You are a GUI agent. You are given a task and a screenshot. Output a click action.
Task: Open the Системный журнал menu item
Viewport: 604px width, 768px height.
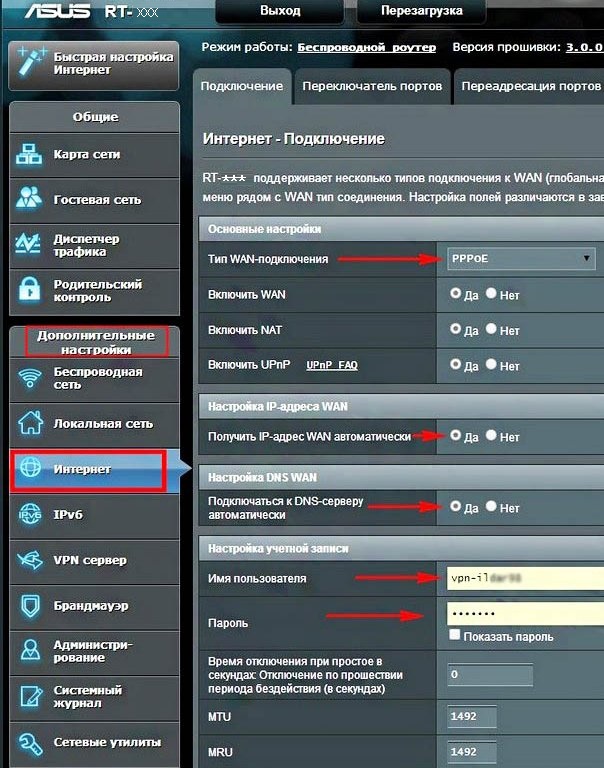point(95,696)
